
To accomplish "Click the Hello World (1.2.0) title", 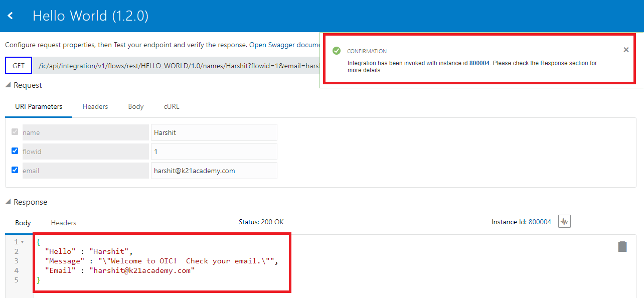I will pyautogui.click(x=90, y=16).
